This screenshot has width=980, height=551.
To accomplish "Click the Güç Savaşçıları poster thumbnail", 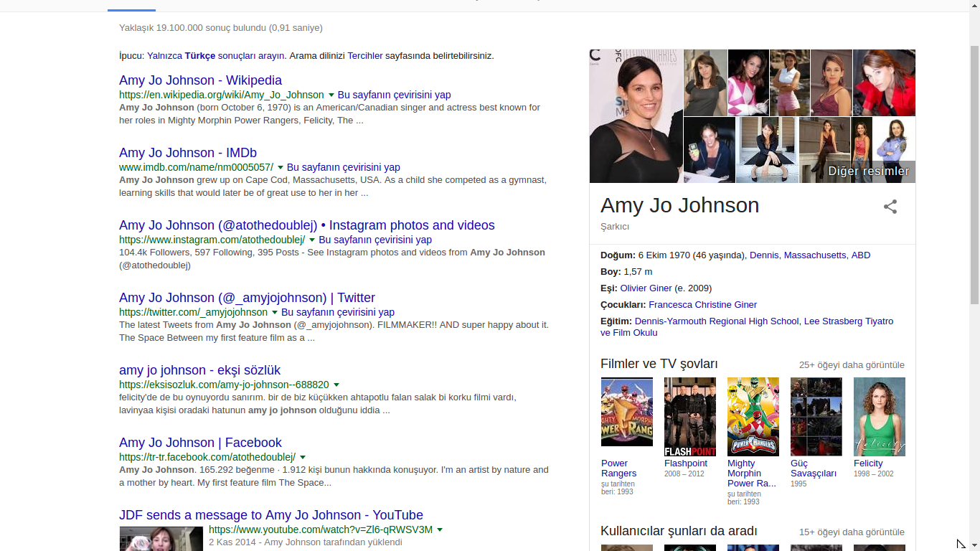I will 816,417.
